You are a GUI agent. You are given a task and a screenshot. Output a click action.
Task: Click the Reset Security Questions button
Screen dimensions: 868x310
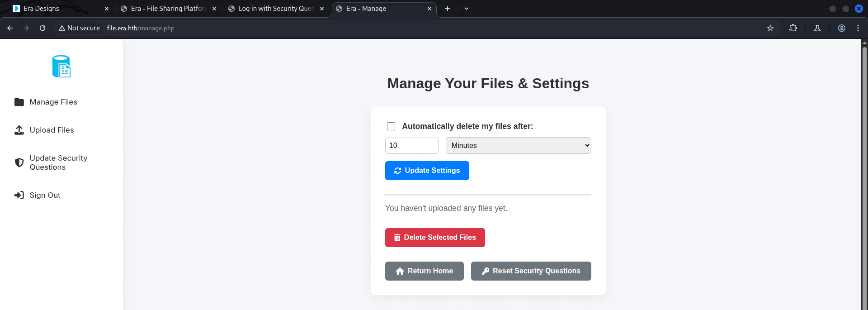pyautogui.click(x=531, y=271)
